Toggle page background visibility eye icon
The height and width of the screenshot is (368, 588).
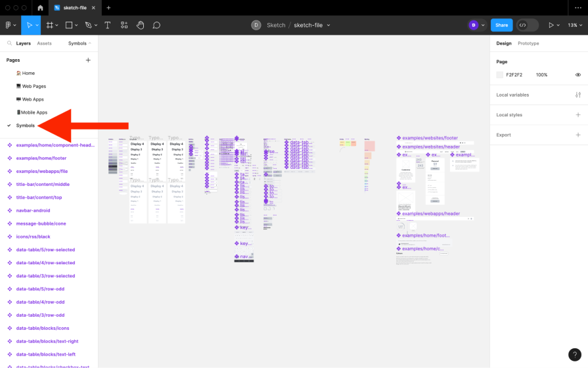tap(577, 75)
